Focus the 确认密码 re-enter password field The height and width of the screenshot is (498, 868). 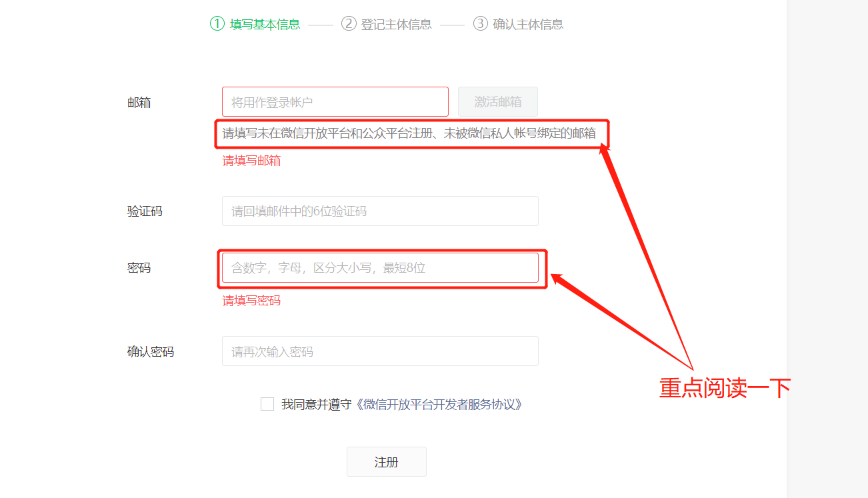pyautogui.click(x=380, y=351)
